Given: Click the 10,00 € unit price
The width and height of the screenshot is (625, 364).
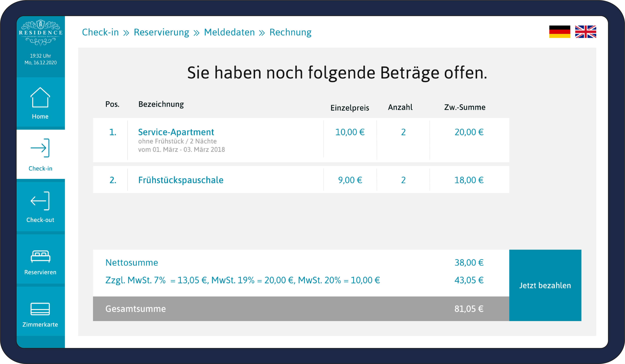Looking at the screenshot, I should pyautogui.click(x=350, y=132).
